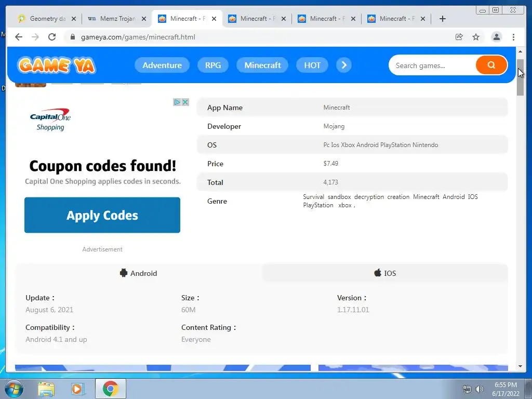The image size is (532, 399).
Task: Click the Apply Codes ad button
Action: [x=102, y=215]
